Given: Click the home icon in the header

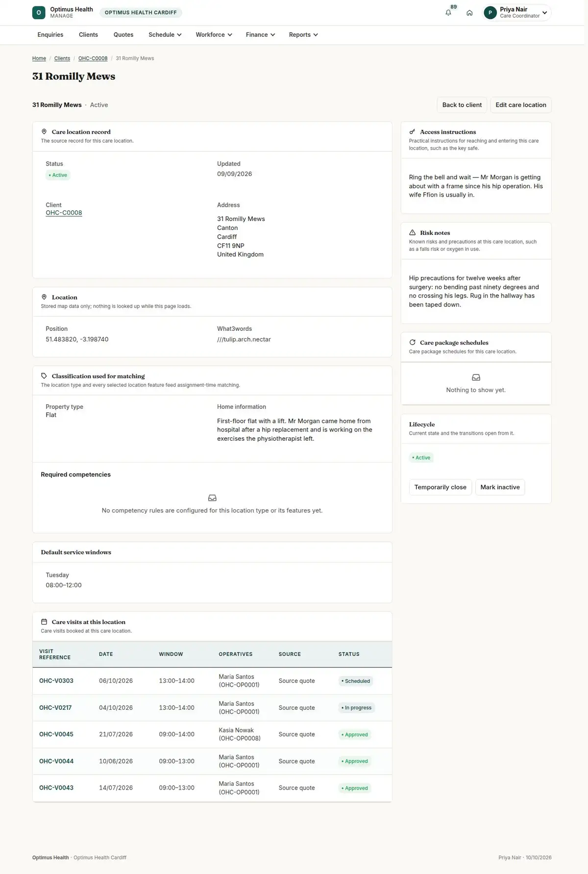Looking at the screenshot, I should tap(469, 13).
